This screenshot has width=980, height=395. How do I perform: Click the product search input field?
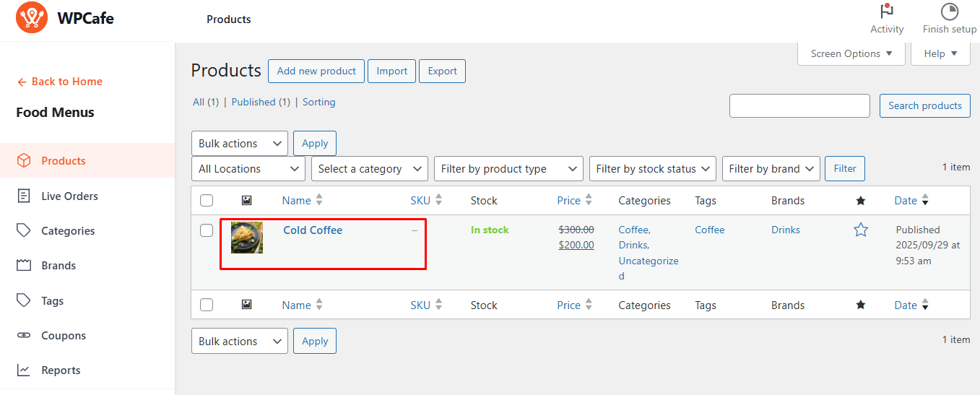click(x=799, y=105)
